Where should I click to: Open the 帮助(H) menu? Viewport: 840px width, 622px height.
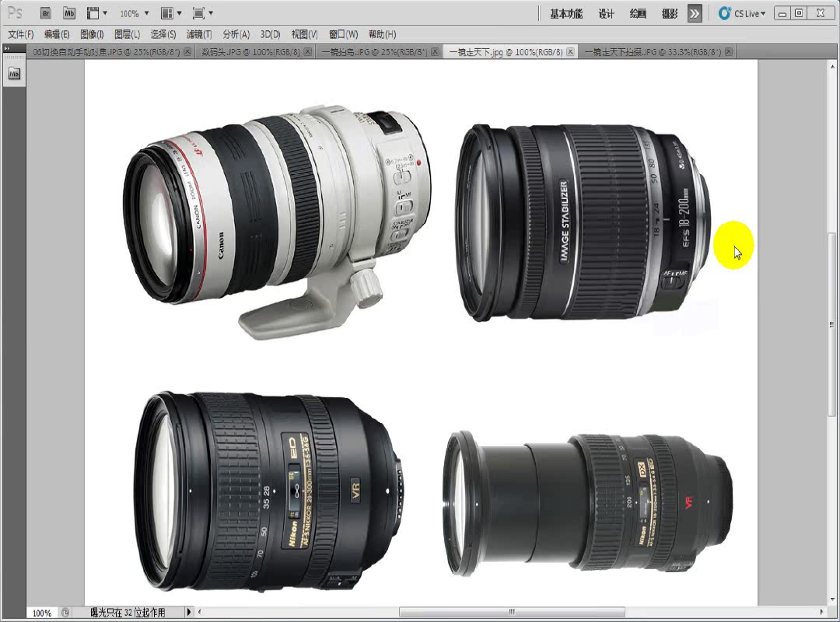[383, 34]
